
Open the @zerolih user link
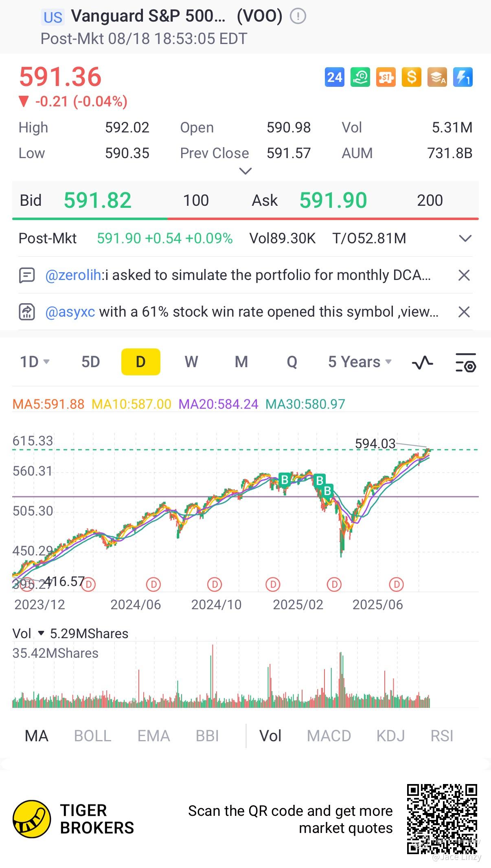pos(73,275)
